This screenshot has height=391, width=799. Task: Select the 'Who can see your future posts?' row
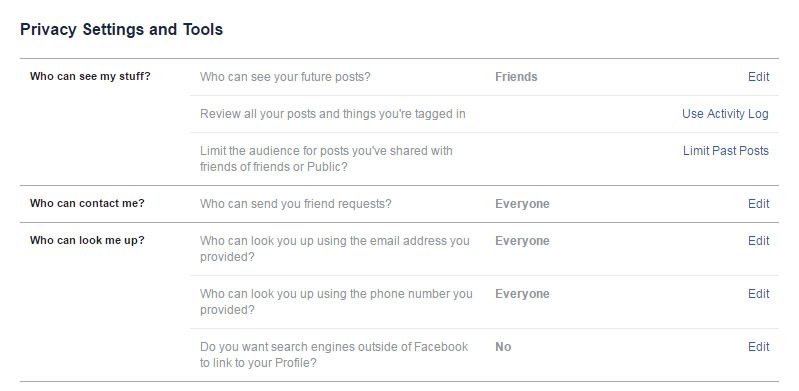point(484,77)
